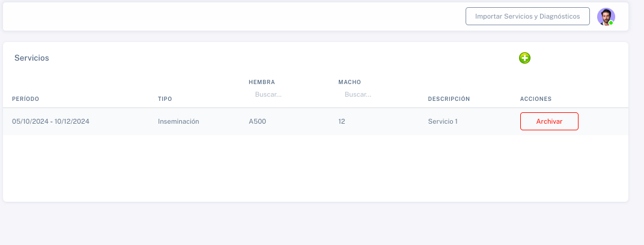This screenshot has width=644, height=245.
Task: Click the Acciones column header
Action: pos(536,99)
